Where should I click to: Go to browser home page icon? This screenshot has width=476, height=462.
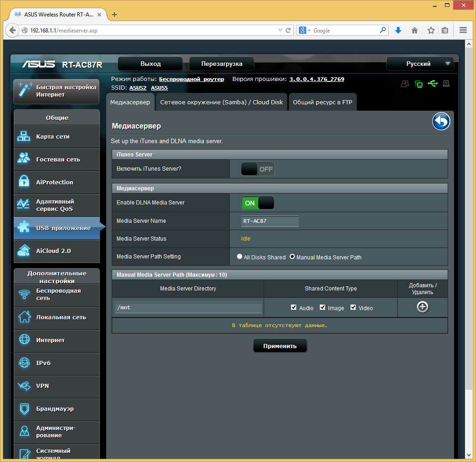point(414,30)
